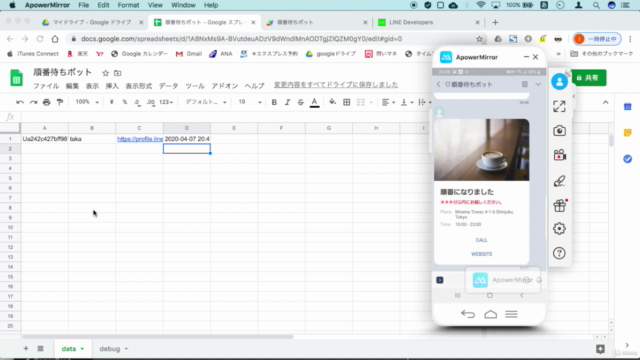The height and width of the screenshot is (360, 640).
Task: Open the Calendar side panel icon
Action: tap(628, 107)
